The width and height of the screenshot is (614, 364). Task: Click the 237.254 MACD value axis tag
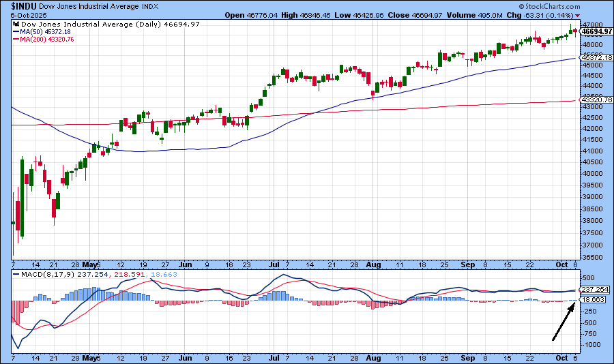593,289
